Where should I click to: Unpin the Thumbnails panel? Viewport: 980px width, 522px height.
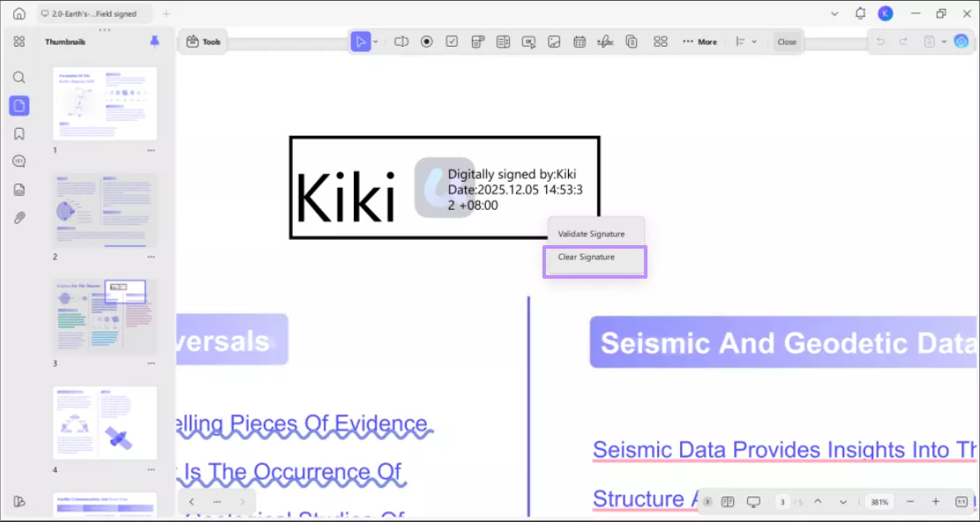coord(154,41)
